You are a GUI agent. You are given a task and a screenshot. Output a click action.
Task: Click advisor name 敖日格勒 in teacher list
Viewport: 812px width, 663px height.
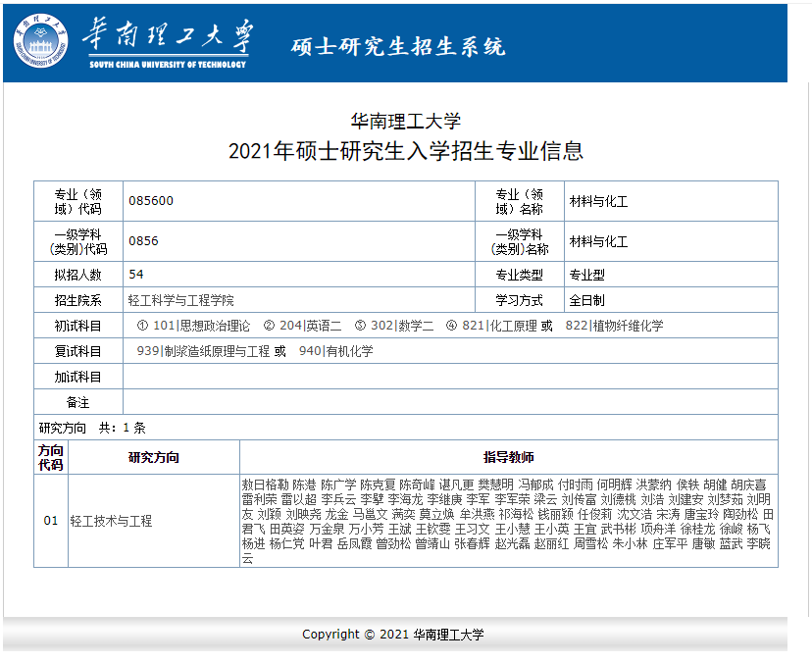coord(265,484)
